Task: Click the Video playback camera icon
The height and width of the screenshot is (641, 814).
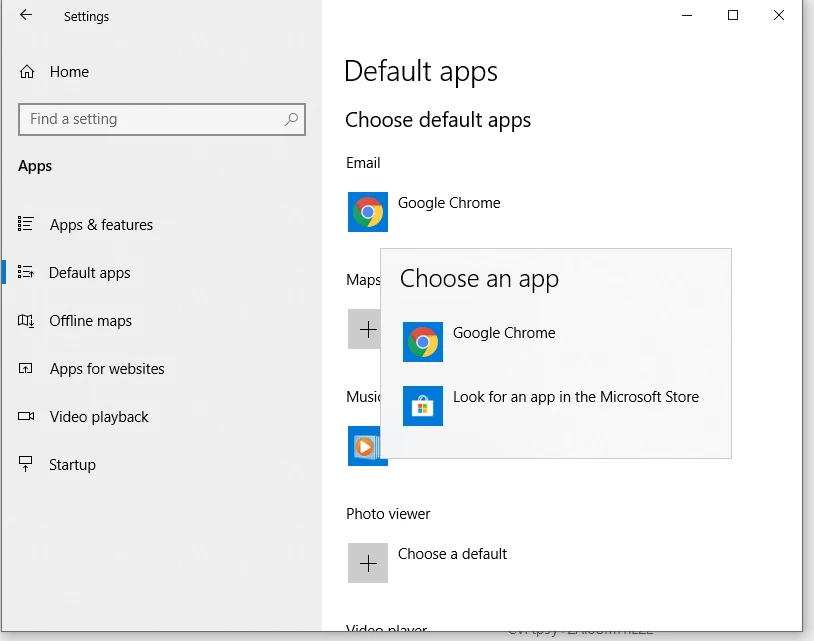Action: click(x=26, y=416)
